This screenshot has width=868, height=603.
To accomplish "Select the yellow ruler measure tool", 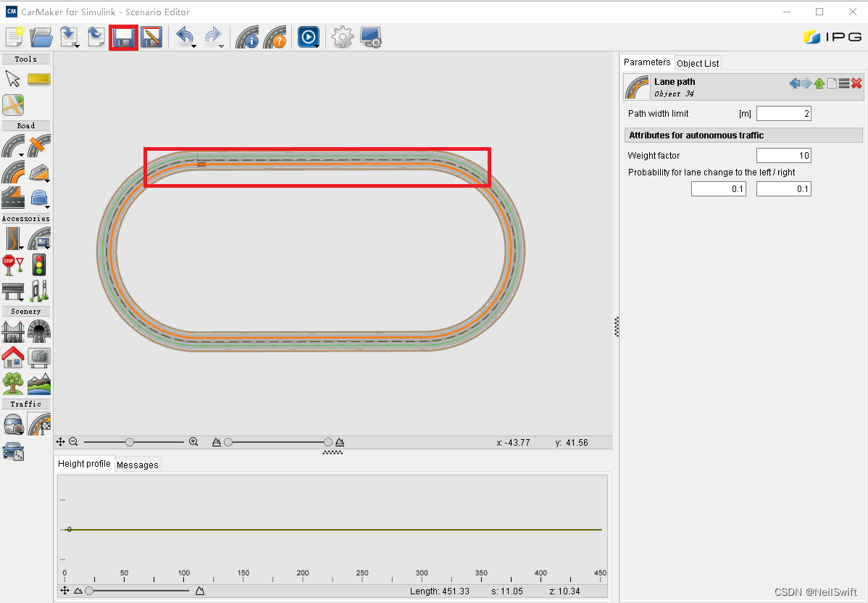I will click(38, 78).
